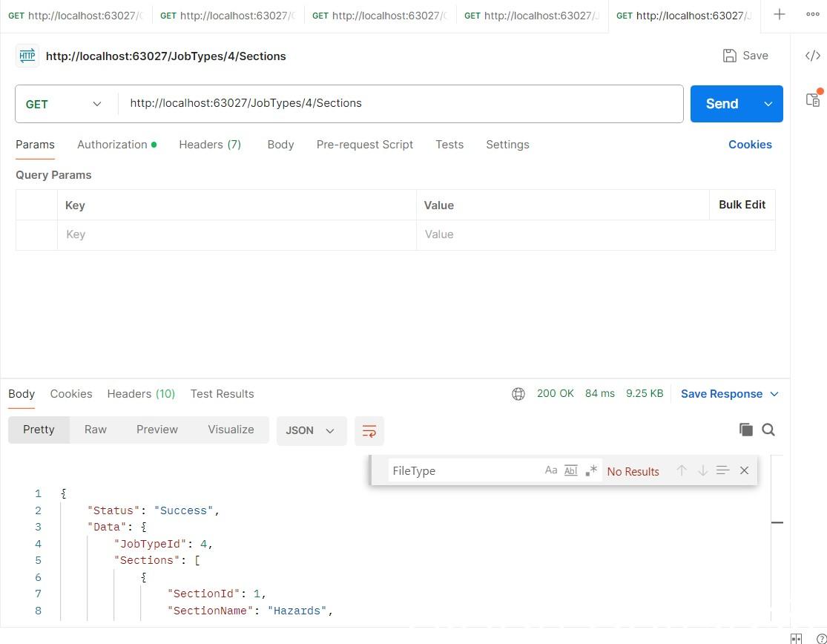
Task: Open the three-dot tab options menu
Action: (812, 15)
